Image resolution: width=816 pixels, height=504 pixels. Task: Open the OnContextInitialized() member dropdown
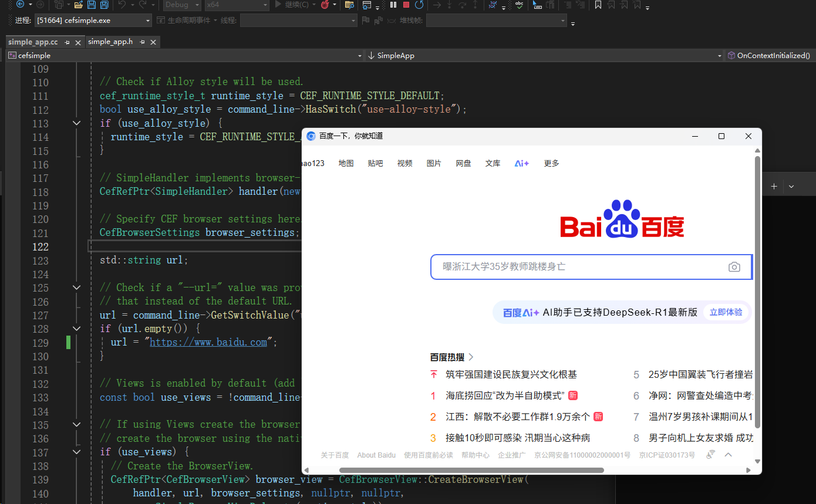[x=770, y=56]
